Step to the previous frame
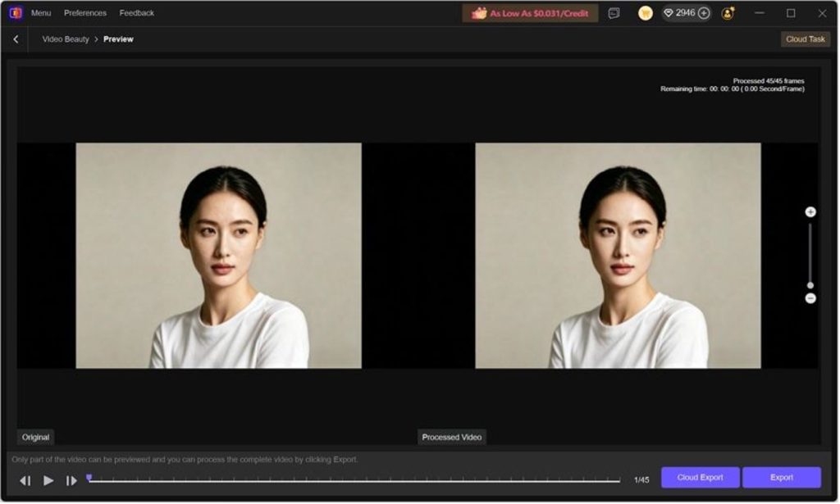 coord(25,482)
